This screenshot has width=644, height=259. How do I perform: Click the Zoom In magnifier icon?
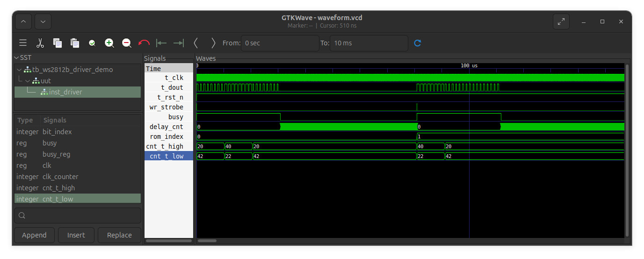click(x=109, y=43)
